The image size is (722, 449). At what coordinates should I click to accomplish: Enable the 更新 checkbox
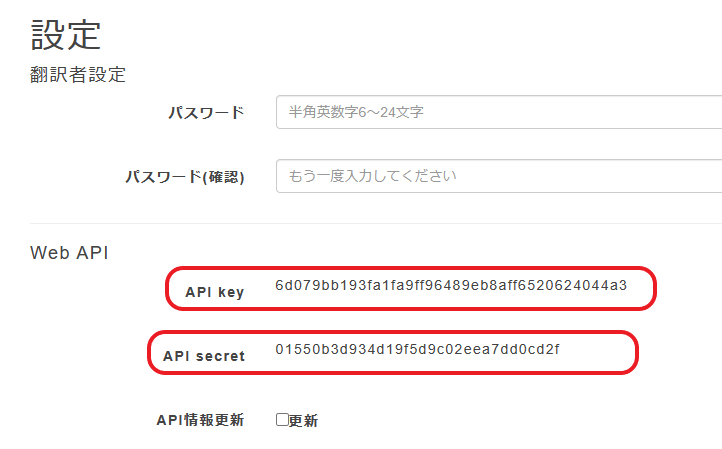click(282, 421)
